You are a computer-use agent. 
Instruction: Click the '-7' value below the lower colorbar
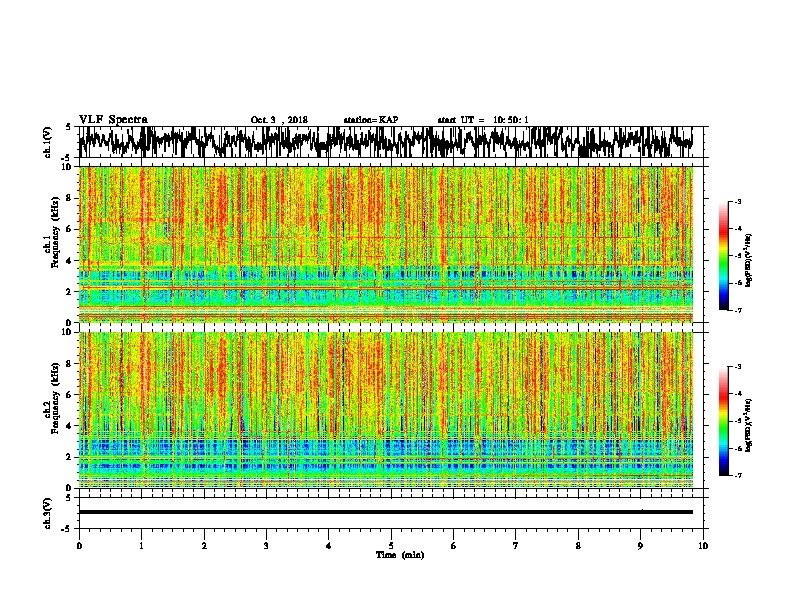[x=737, y=475]
